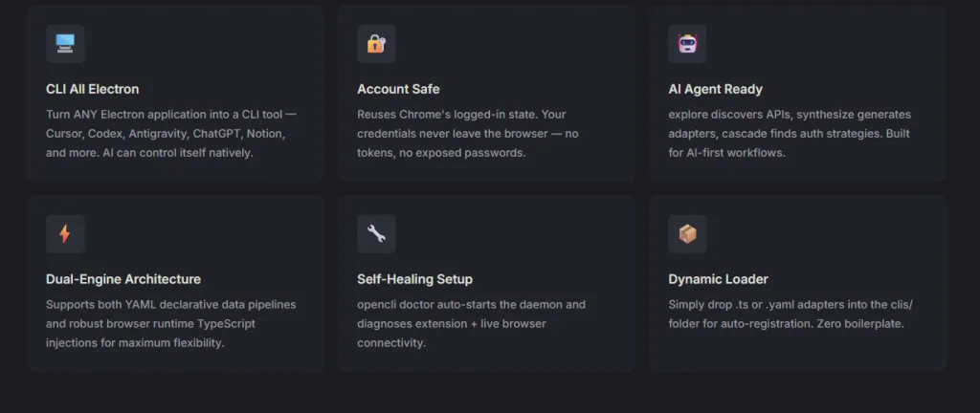The height and width of the screenshot is (413, 980).
Task: Select the Account Safe heading
Action: (x=398, y=89)
